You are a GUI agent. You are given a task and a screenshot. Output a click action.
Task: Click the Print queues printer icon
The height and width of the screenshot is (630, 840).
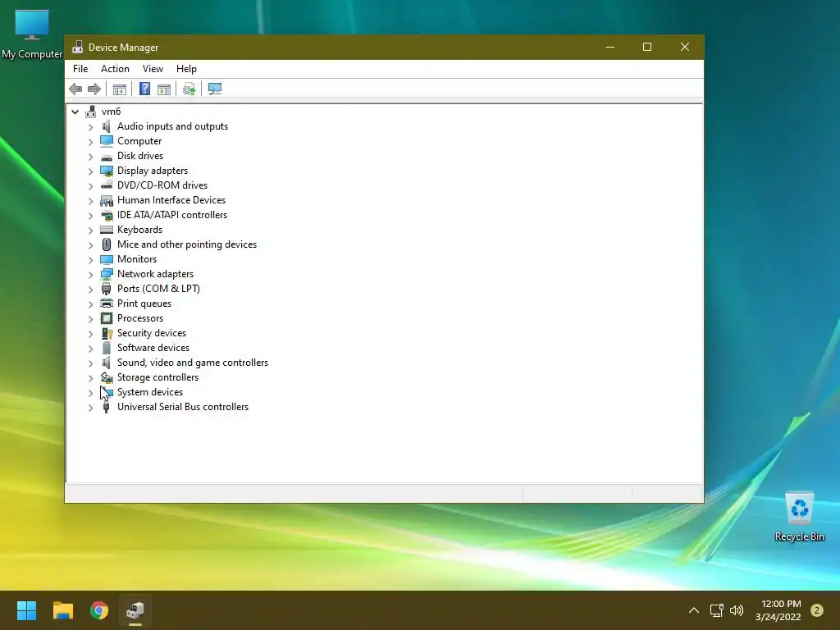pos(107,304)
